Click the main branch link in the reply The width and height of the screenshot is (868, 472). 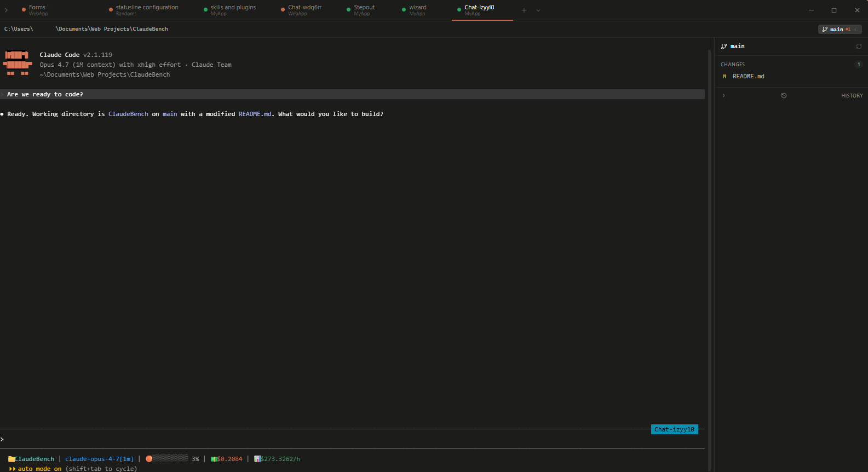pos(170,114)
